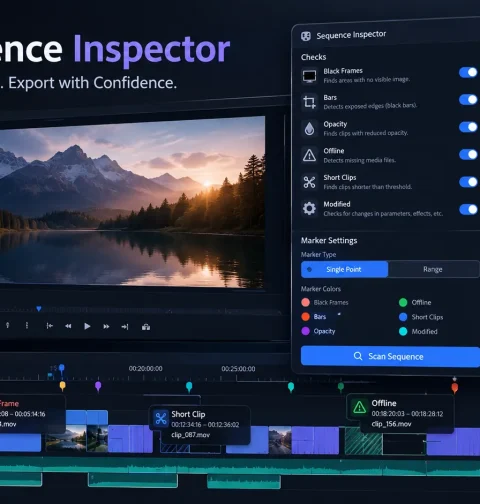Click the up-arrow marker icon under the preview
Screen dimensions: 480x504
pos(8,325)
